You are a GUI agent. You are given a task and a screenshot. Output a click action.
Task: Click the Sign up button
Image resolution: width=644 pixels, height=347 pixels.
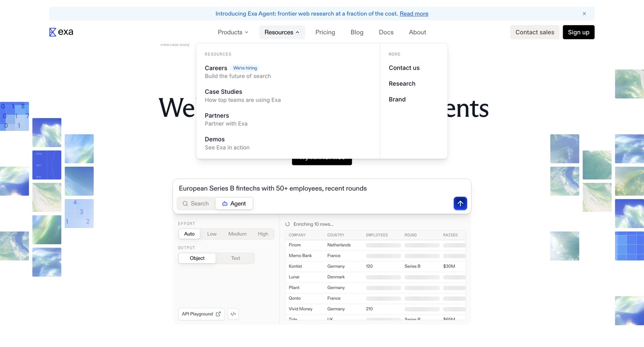pos(578,32)
